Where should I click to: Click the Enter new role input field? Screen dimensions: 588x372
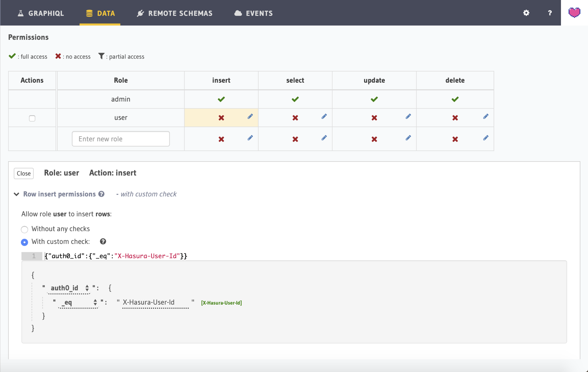click(x=120, y=138)
